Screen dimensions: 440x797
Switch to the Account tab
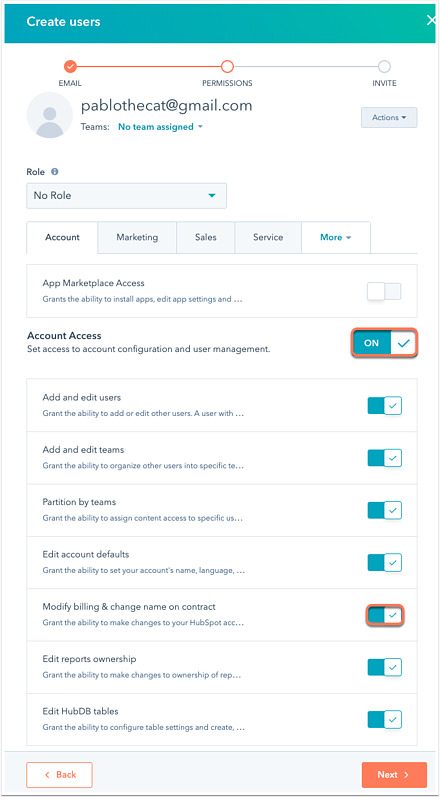(x=62, y=237)
